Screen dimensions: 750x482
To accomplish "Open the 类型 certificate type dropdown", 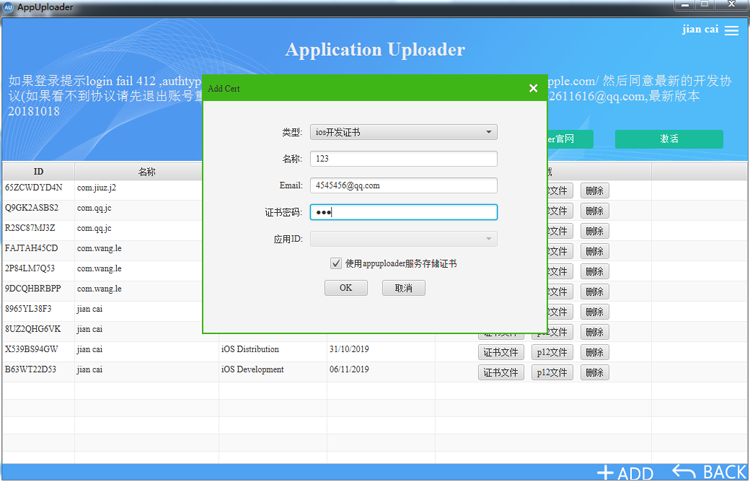I will tap(404, 132).
